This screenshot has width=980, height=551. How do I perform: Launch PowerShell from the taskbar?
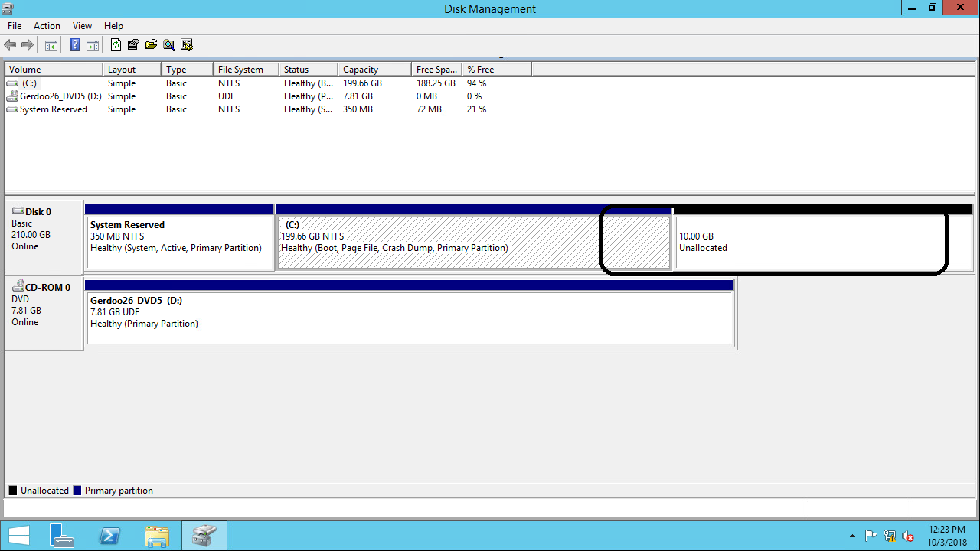109,536
